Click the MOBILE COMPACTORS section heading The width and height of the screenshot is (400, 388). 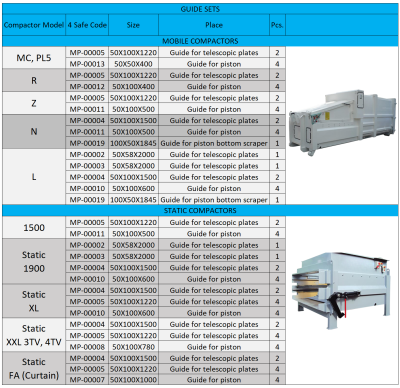[x=200, y=41]
